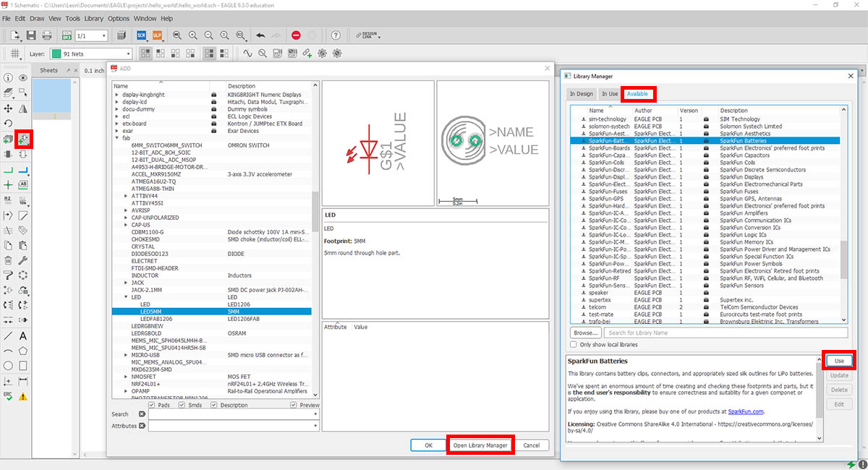Viewport: 868px width, 470px height.
Task: Click the Use button in Library Manager
Action: tap(839, 361)
